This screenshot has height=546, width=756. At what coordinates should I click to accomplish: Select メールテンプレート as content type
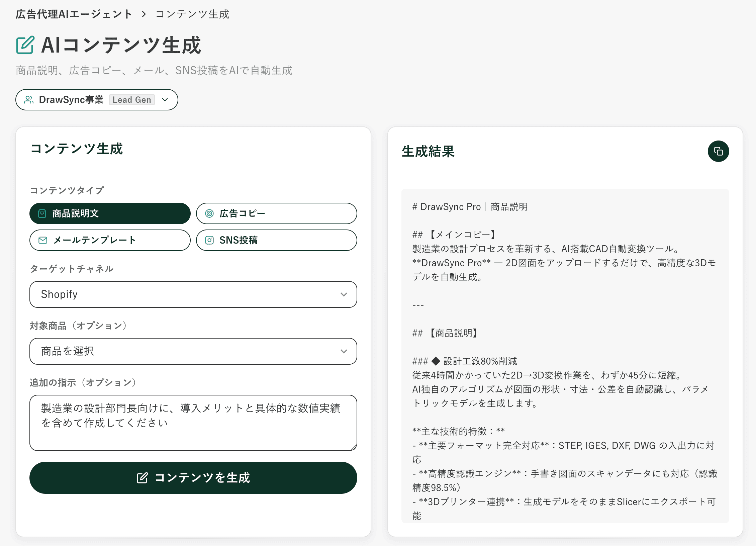110,240
